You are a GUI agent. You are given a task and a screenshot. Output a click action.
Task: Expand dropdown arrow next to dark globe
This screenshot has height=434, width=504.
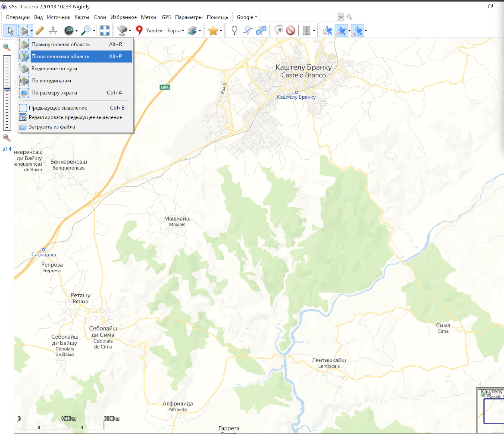tap(76, 31)
